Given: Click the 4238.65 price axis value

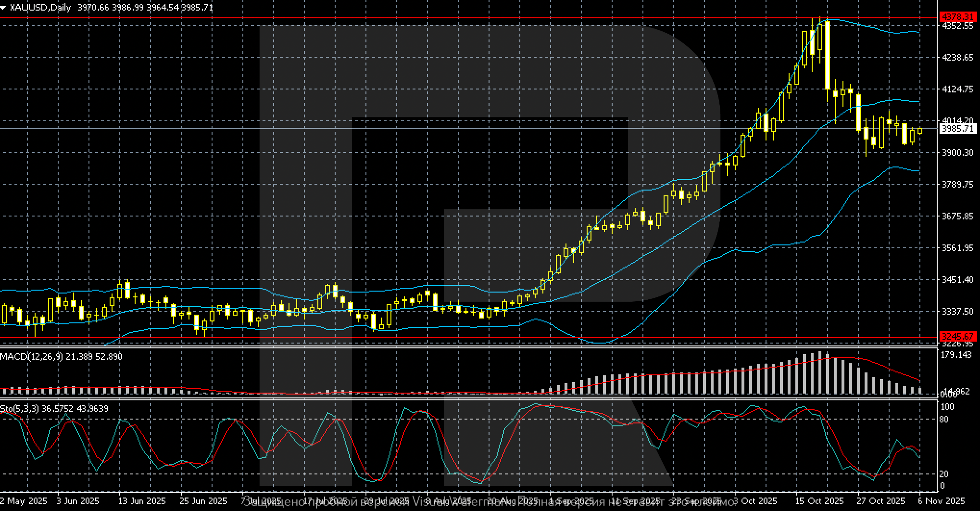Looking at the screenshot, I should 957,57.
